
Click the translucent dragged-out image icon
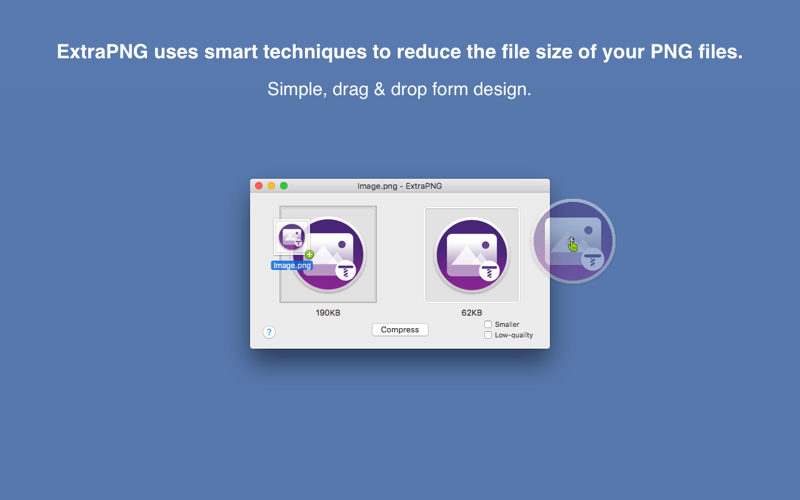(x=573, y=241)
